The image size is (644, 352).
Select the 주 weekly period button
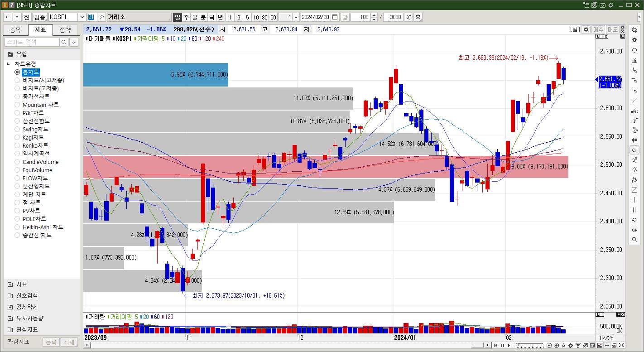point(186,17)
